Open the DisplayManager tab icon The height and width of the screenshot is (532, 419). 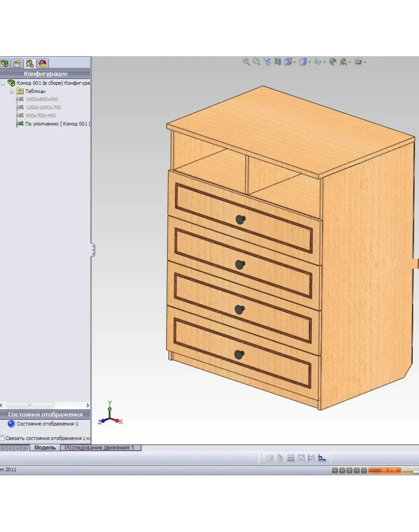pyautogui.click(x=42, y=64)
